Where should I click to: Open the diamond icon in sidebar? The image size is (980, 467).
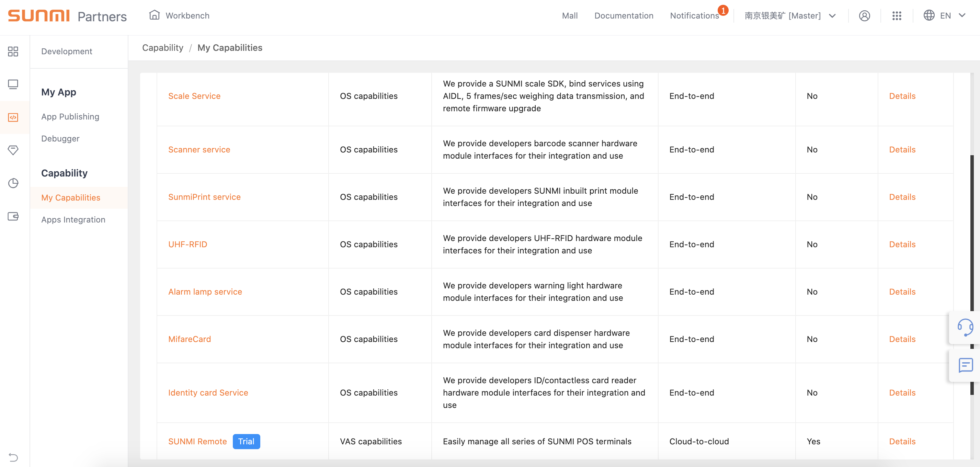click(13, 150)
